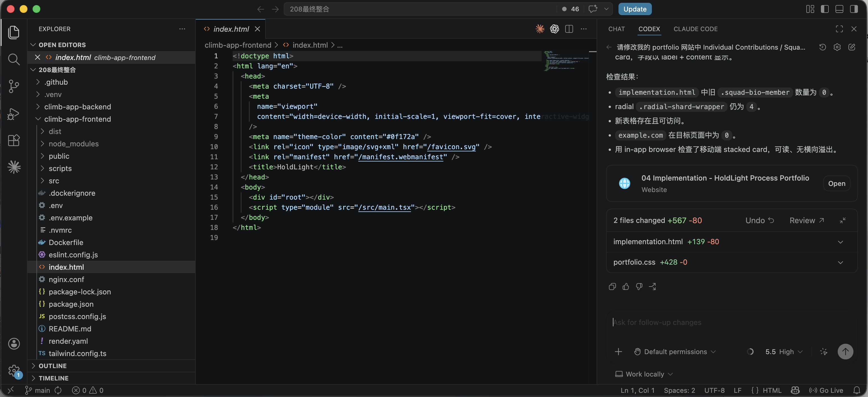Click the index.html breadcrumb item
This screenshot has width=868, height=397.
coord(310,45)
